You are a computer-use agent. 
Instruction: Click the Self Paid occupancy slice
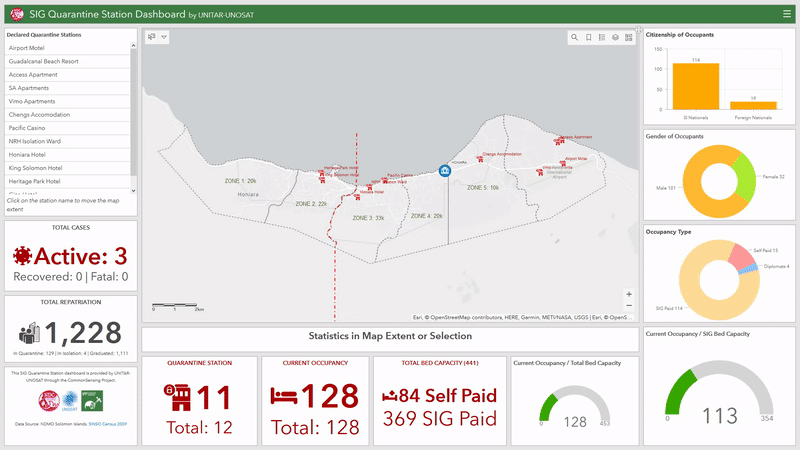click(740, 257)
